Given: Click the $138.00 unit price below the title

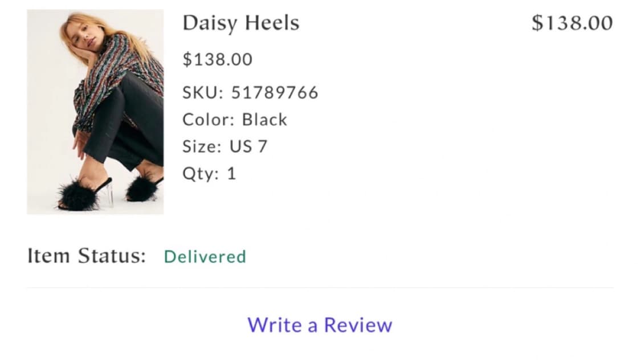Looking at the screenshot, I should 217,59.
